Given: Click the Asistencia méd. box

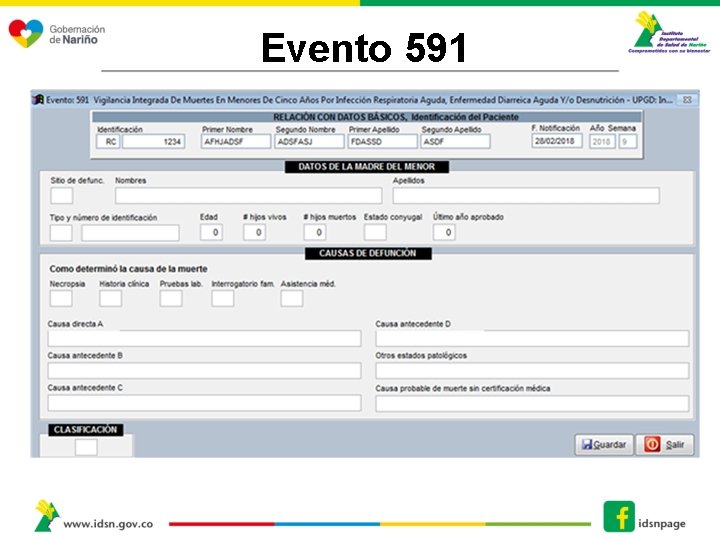Looking at the screenshot, I should point(292,298).
